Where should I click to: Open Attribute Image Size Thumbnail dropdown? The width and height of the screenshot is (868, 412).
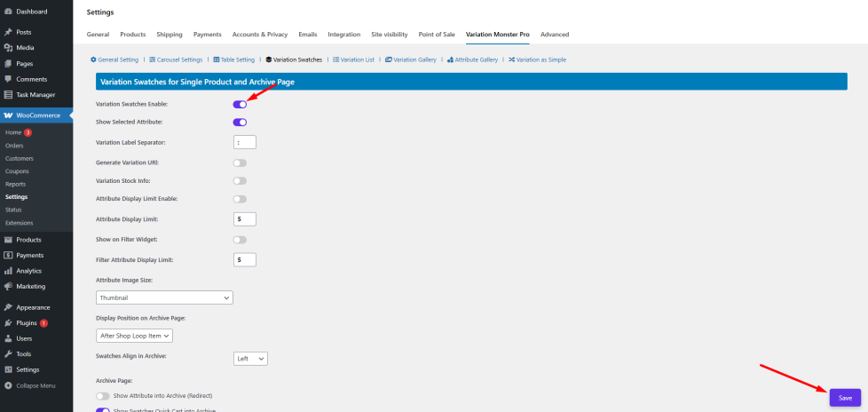coord(164,297)
